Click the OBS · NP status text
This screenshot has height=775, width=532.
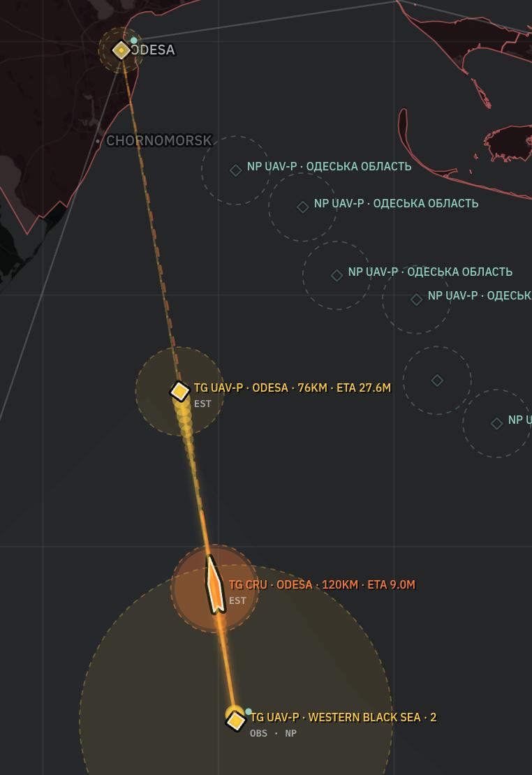(x=273, y=733)
